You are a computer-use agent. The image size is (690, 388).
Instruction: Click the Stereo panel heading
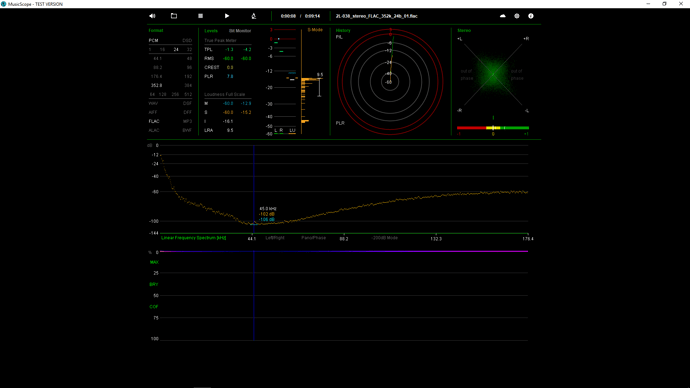pyautogui.click(x=464, y=30)
